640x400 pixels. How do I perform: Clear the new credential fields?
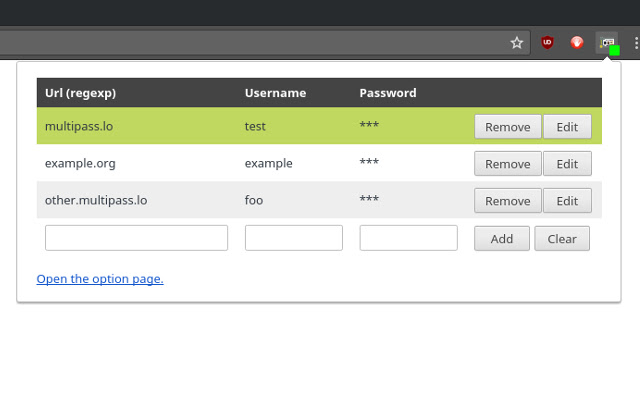(x=562, y=239)
